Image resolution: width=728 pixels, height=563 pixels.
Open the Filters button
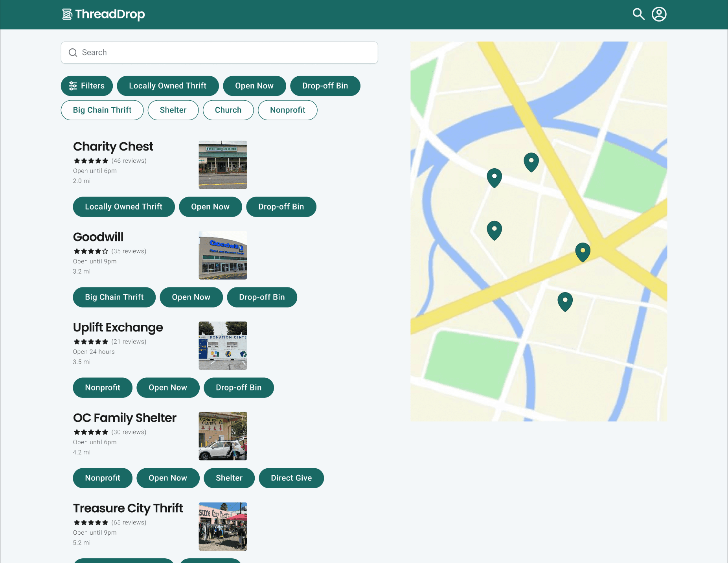[x=87, y=86]
